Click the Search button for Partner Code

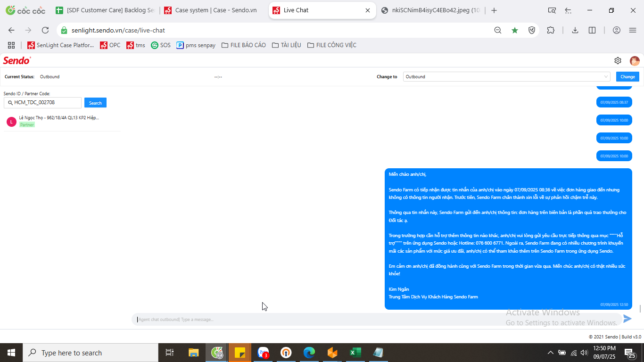click(95, 103)
